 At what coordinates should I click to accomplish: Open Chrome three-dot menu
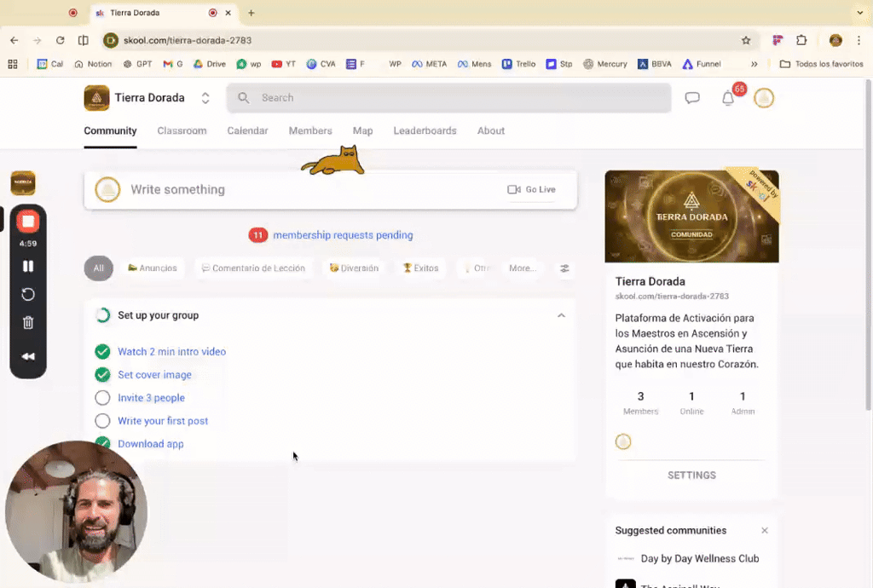tap(859, 40)
